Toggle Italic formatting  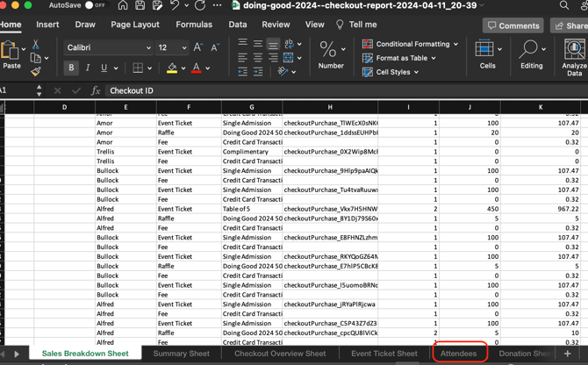[87, 68]
